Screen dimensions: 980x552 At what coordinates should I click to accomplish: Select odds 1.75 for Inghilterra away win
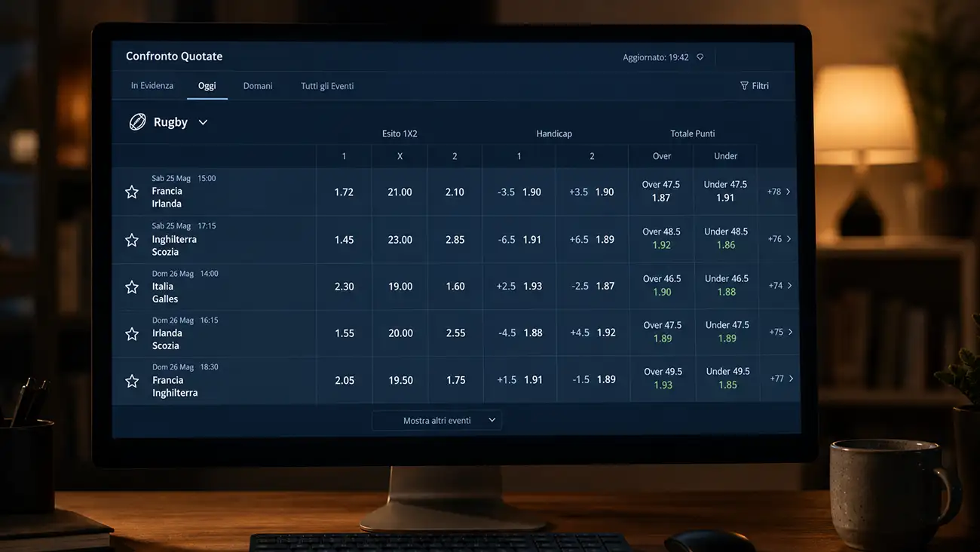click(456, 381)
